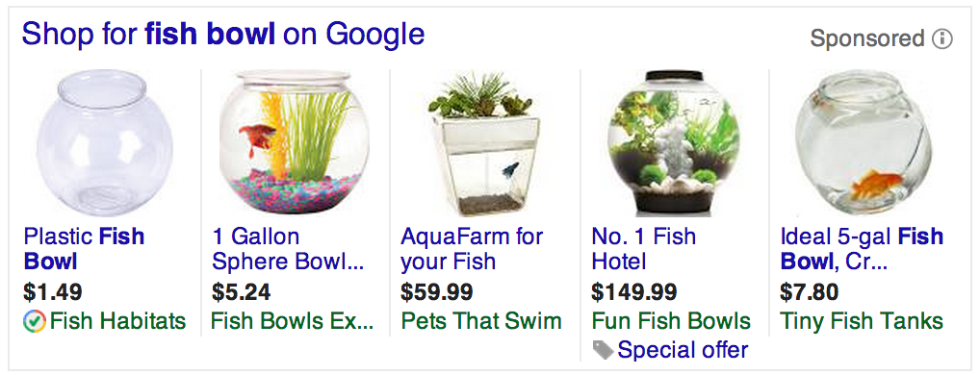Visit the Tiny Fish Tanks seller

(862, 321)
